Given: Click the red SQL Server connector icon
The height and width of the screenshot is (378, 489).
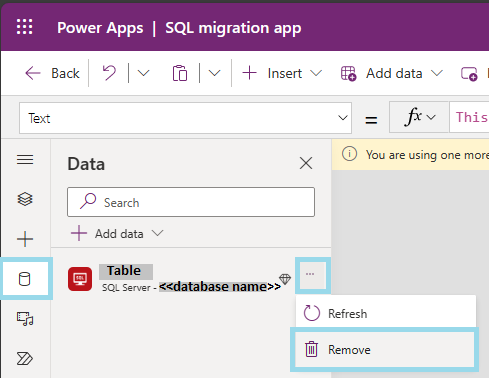Looking at the screenshot, I should (80, 279).
